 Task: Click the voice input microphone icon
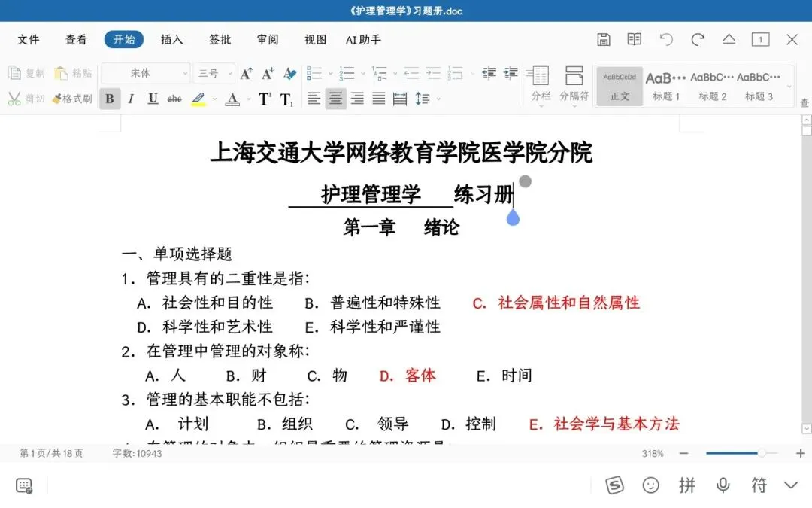click(x=723, y=485)
